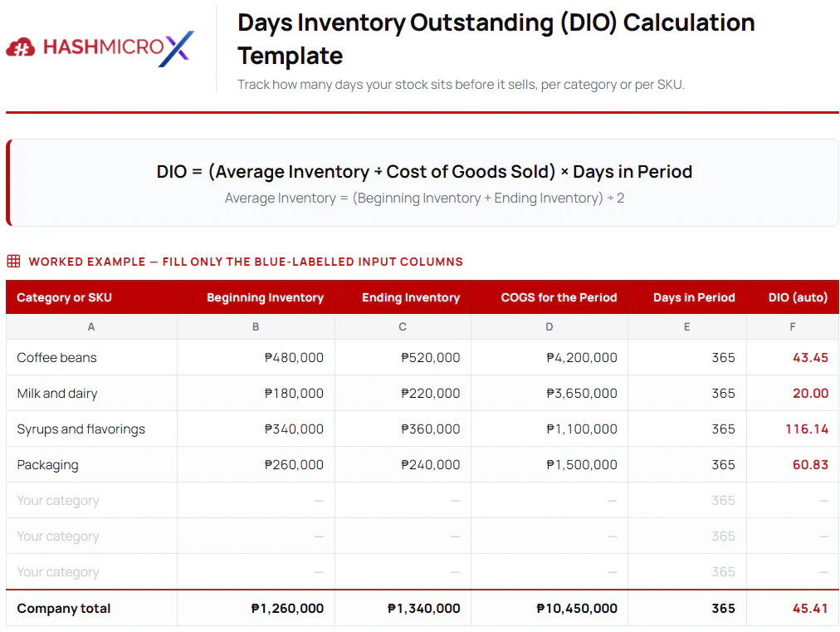Screen dimensions: 840x632
Task: Click Coffee beans COGS ₱4,200,000
Action: (582, 358)
